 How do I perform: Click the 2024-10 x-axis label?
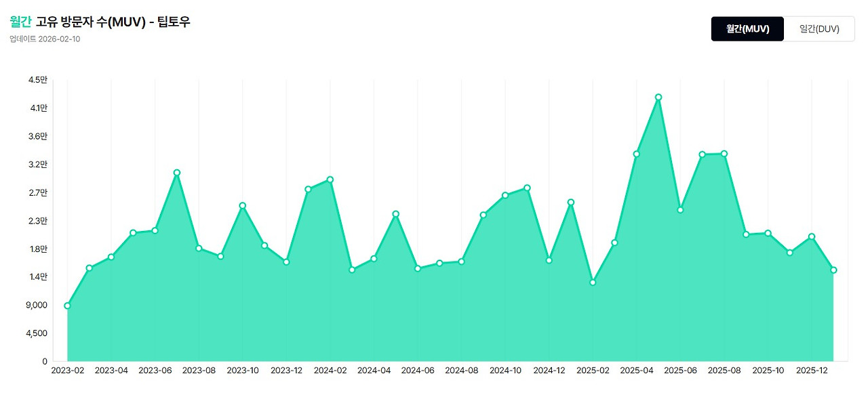click(x=505, y=371)
